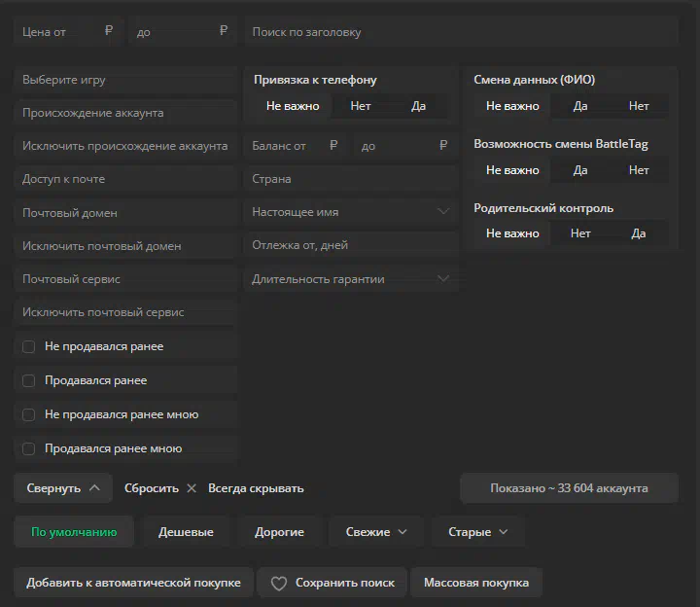The height and width of the screenshot is (607, 700).
Task: Select Да under Возможность смены BattleTag
Action: click(579, 170)
